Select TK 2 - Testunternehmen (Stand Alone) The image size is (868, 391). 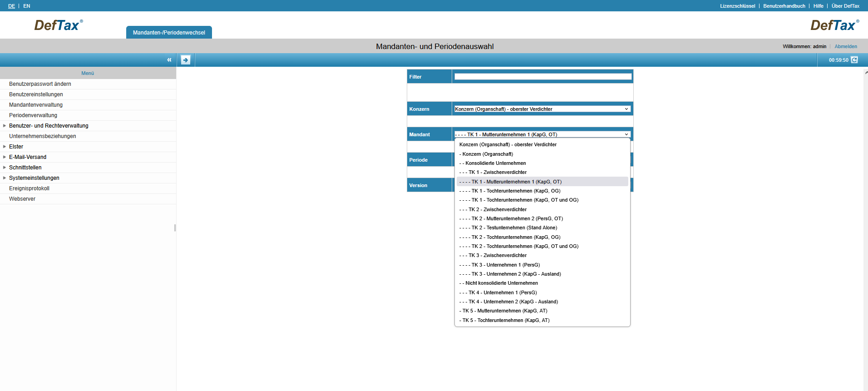[542, 228]
